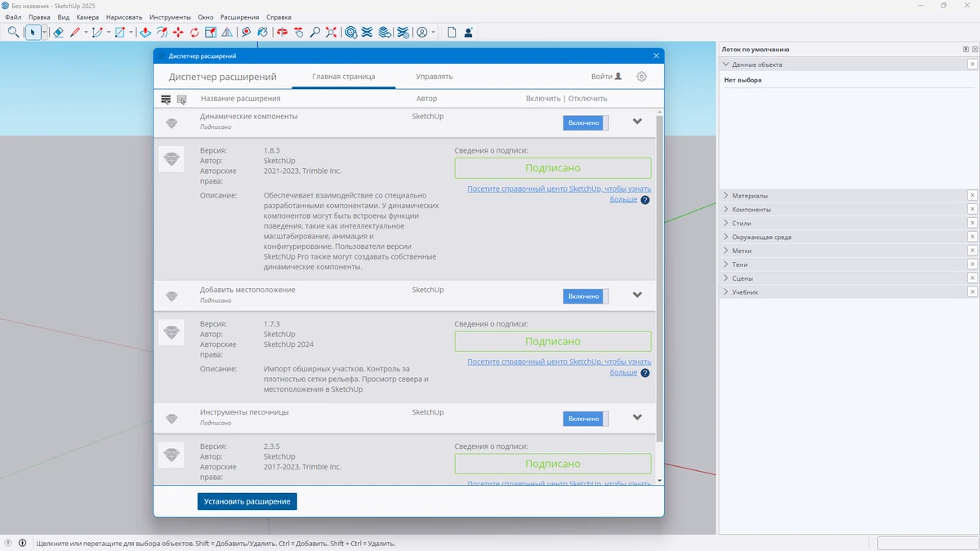The width and height of the screenshot is (980, 551).
Task: Activate the Scale tool
Action: coord(211,33)
